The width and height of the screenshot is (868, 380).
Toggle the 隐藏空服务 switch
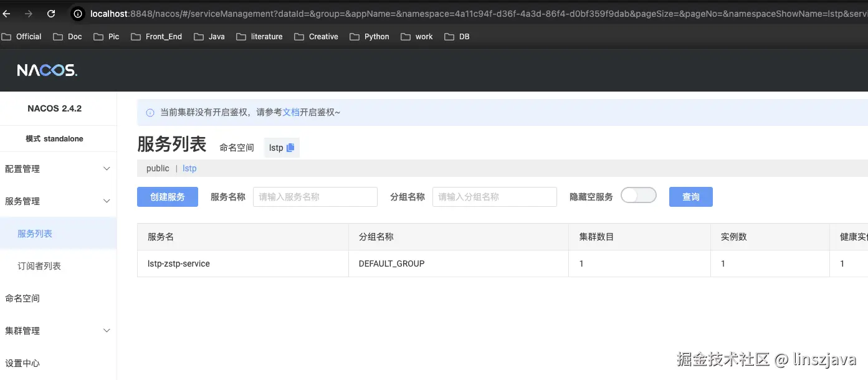click(639, 196)
